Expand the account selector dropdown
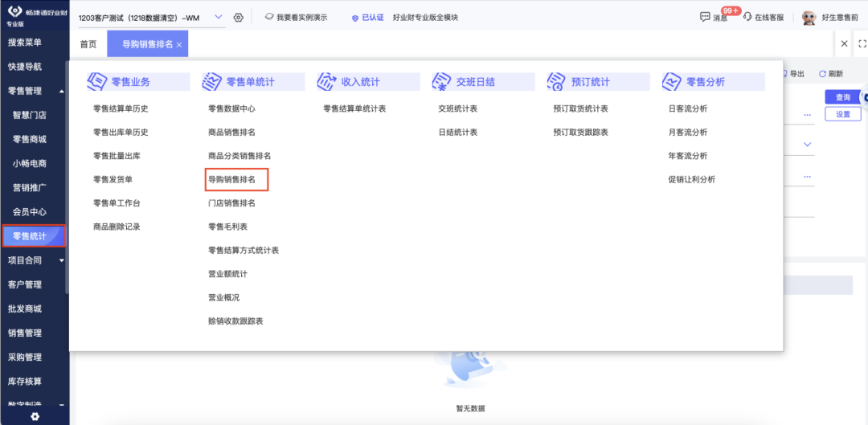The height and width of the screenshot is (425, 868). click(x=218, y=17)
